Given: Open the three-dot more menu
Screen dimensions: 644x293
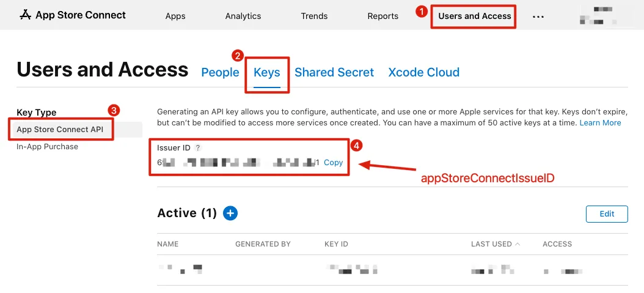Looking at the screenshot, I should point(538,17).
